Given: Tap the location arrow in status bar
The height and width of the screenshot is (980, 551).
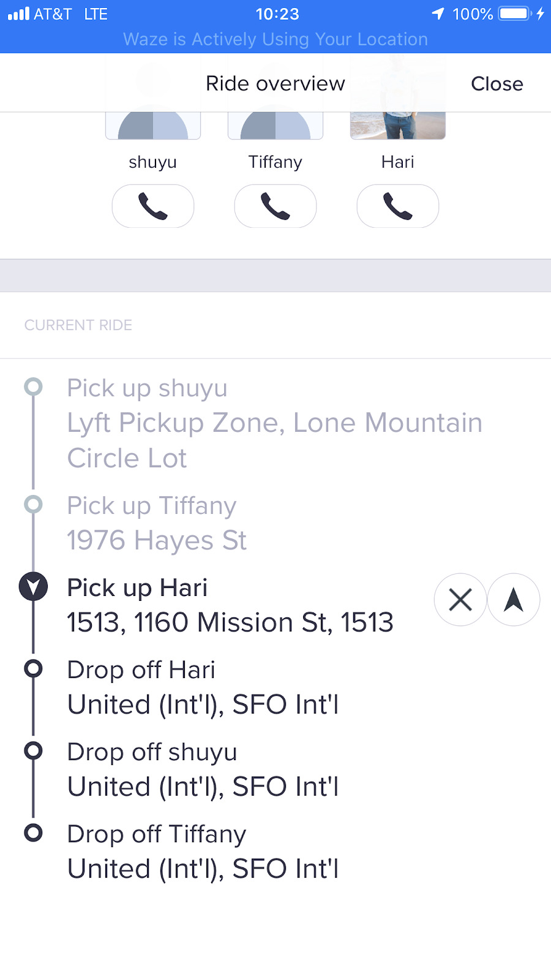Looking at the screenshot, I should pyautogui.click(x=438, y=13).
